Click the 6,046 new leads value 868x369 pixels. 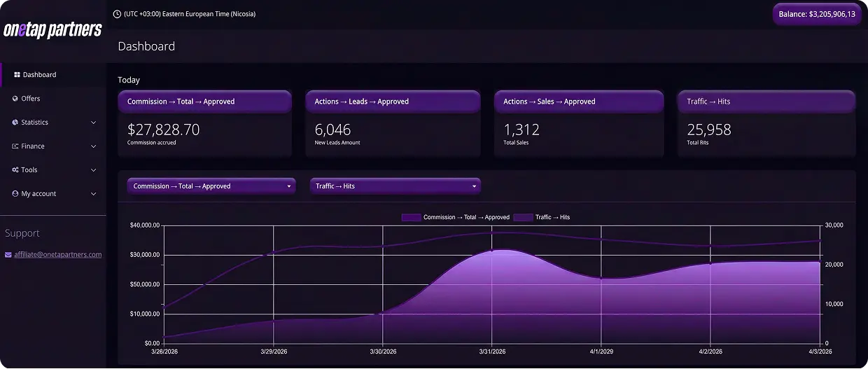[x=332, y=130]
